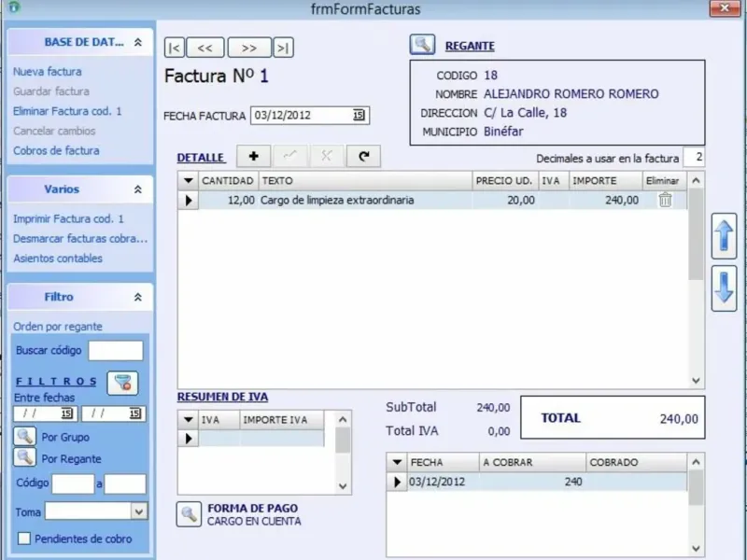The height and width of the screenshot is (560, 747).
Task: Open the Fecha Factura calendar picker
Action: tap(359, 116)
